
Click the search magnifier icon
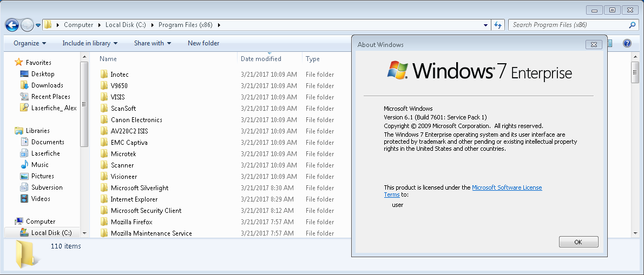[633, 25]
